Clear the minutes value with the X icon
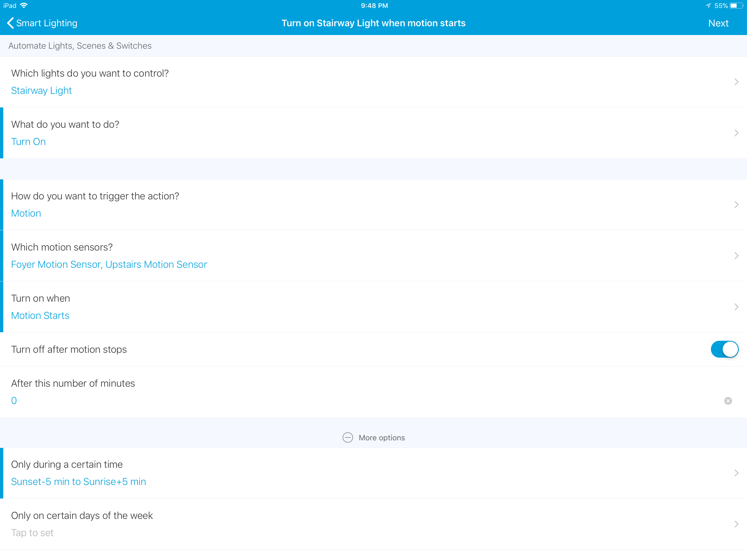Viewport: 747px width, 560px height. [x=728, y=401]
